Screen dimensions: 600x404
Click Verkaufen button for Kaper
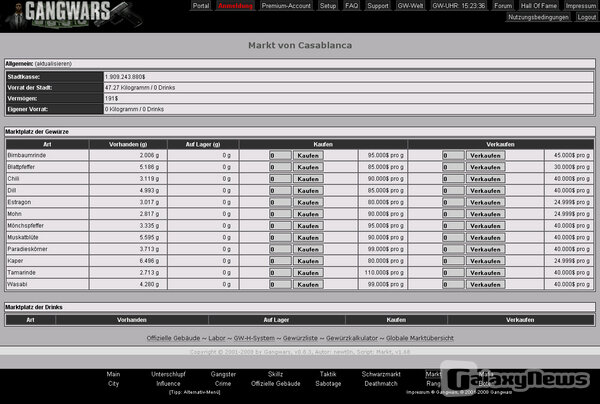[x=485, y=261]
